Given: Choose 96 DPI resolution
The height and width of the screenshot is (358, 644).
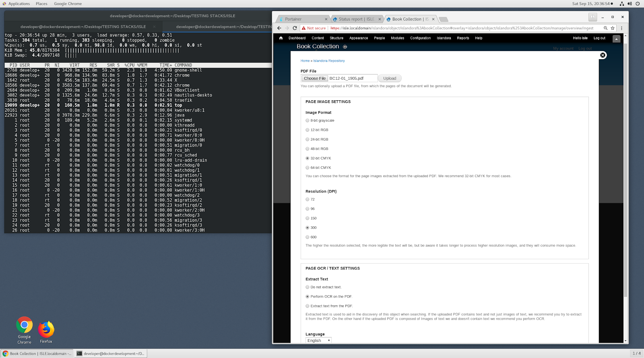Looking at the screenshot, I should pos(308,209).
